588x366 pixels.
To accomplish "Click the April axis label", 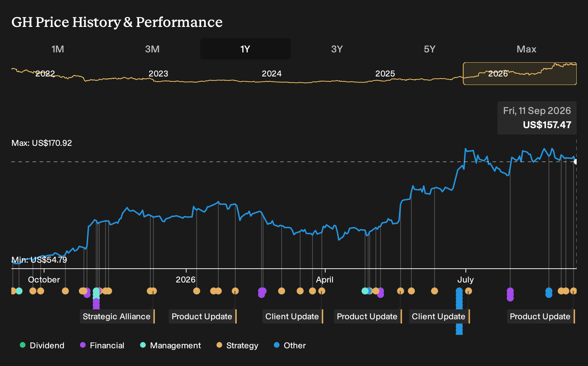I will [x=325, y=280].
